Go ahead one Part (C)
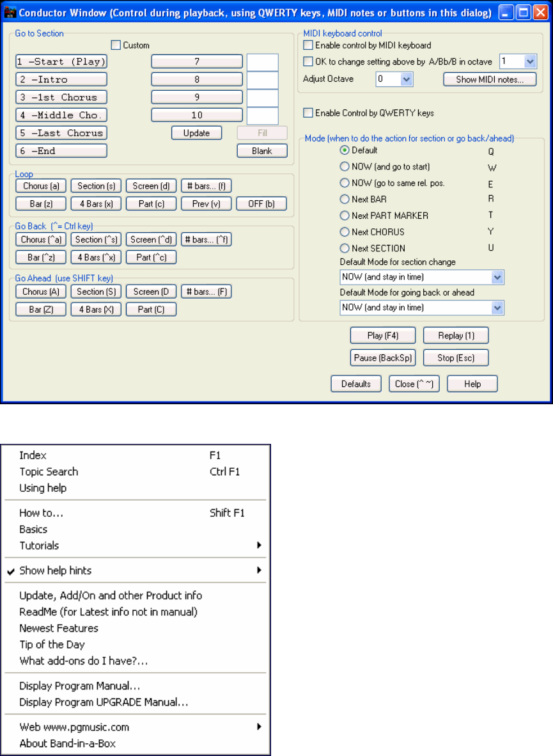The width and height of the screenshot is (553, 756). pos(152,310)
